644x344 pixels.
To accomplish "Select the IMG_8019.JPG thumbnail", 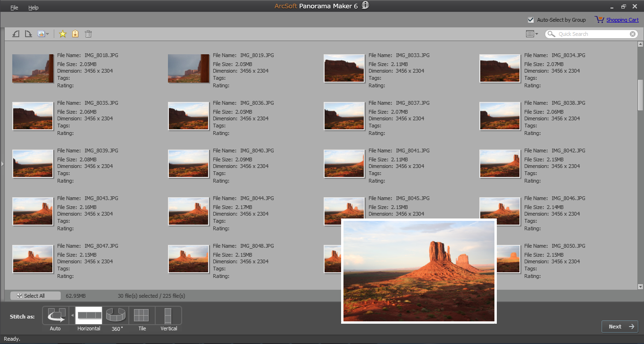I will pyautogui.click(x=189, y=68).
